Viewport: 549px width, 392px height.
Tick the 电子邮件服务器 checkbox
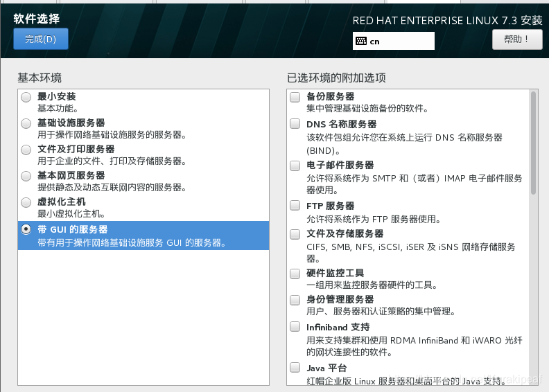(295, 166)
